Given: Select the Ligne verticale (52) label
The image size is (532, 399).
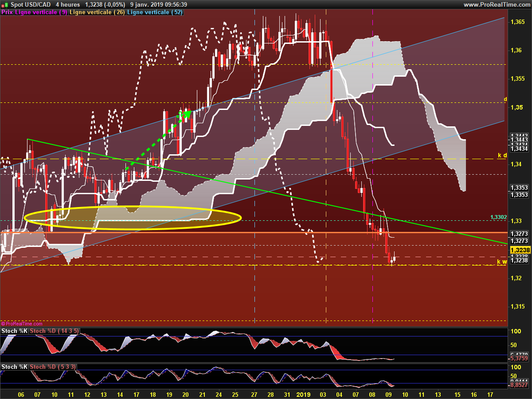Looking at the screenshot, I should tap(155, 12).
